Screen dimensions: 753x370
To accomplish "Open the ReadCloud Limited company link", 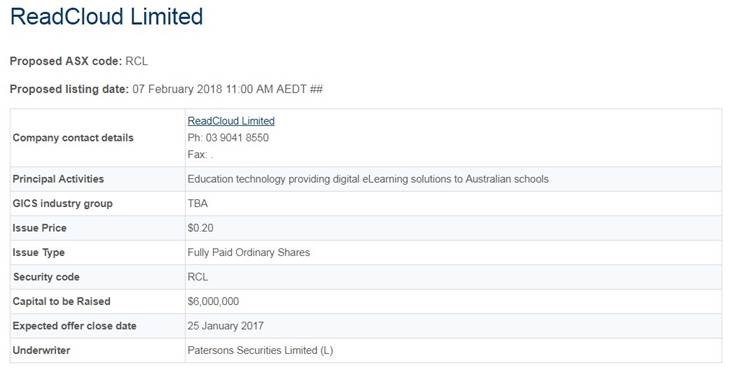I will pos(231,121).
